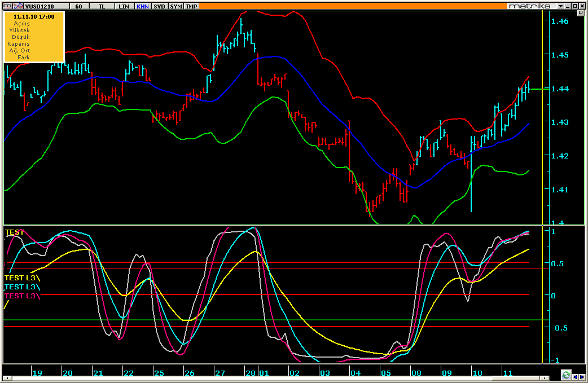Screen dimensions: 588x383
Task: Click the yellow TEST indicator label
Action: point(15,232)
